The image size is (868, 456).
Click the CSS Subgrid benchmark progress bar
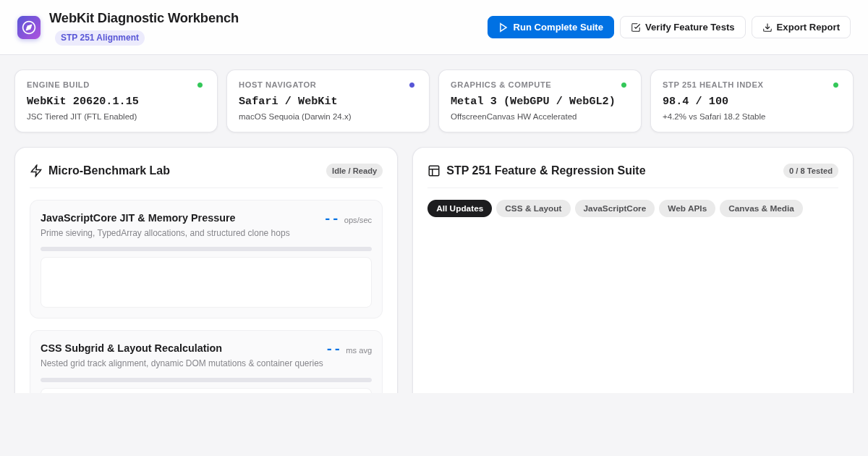tap(206, 380)
